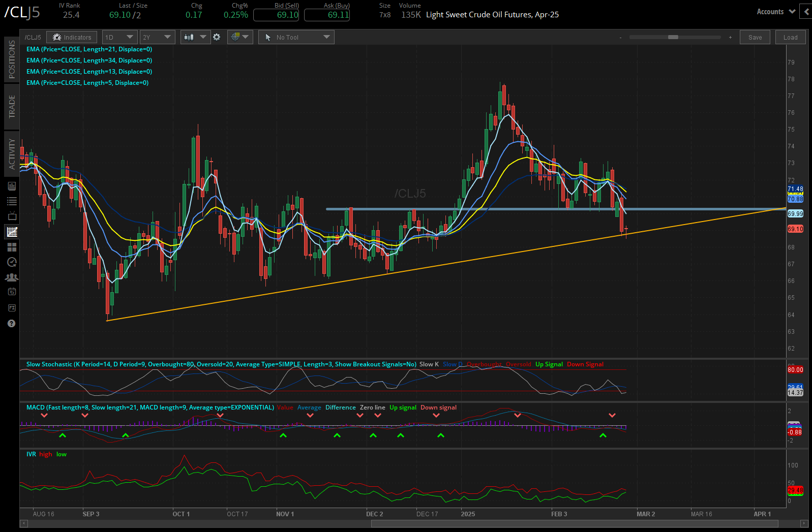The image size is (812, 532).
Task: Click the Load chart button
Action: coord(790,37)
